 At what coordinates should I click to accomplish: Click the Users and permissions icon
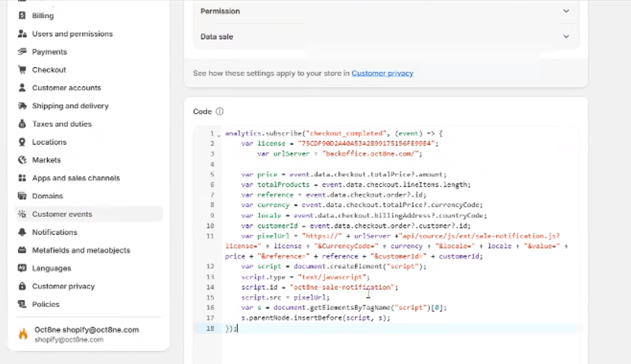tap(23, 34)
